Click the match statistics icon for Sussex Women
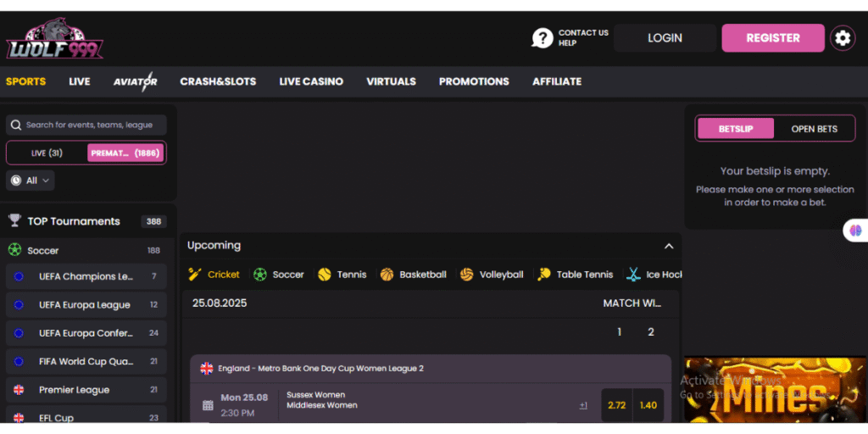868x434 pixels. point(208,405)
